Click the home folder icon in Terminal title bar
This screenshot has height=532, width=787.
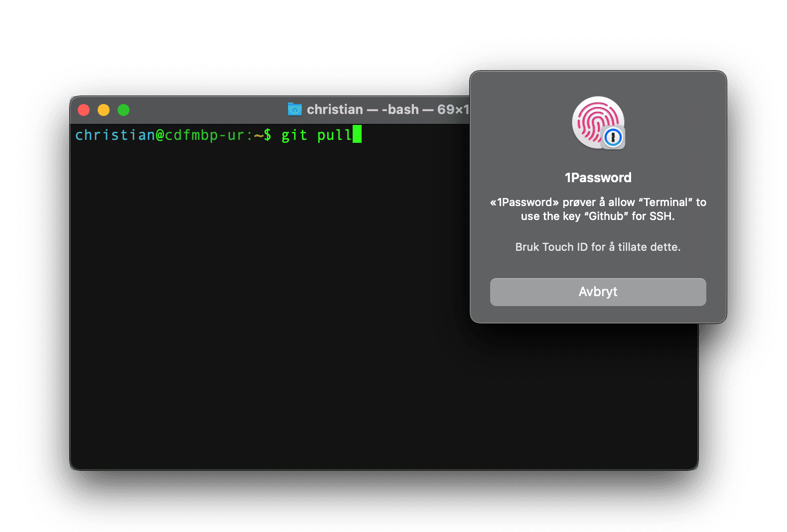tap(295, 109)
